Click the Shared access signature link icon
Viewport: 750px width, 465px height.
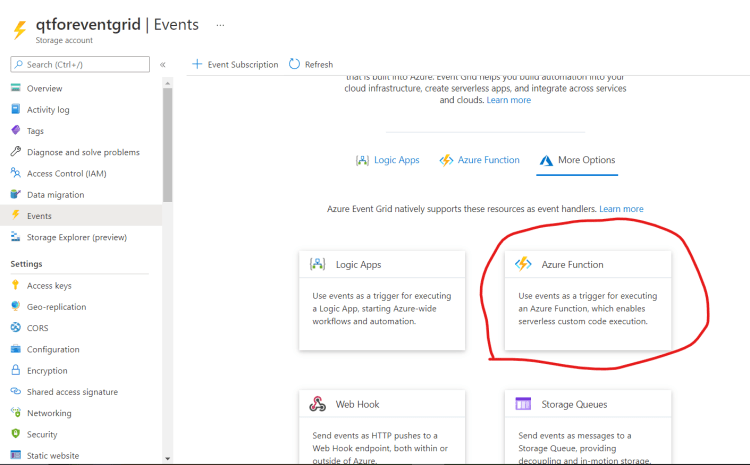pyautogui.click(x=16, y=391)
